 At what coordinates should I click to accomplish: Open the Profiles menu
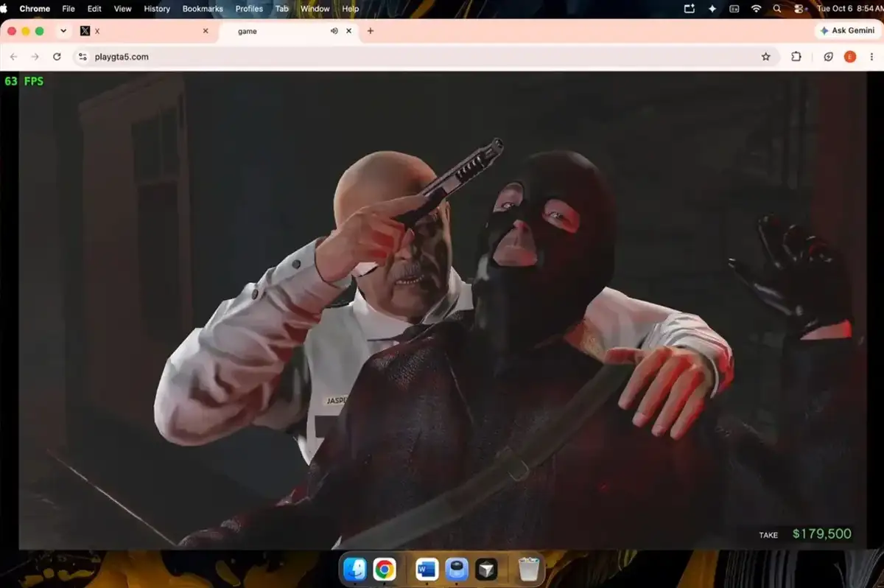(249, 9)
